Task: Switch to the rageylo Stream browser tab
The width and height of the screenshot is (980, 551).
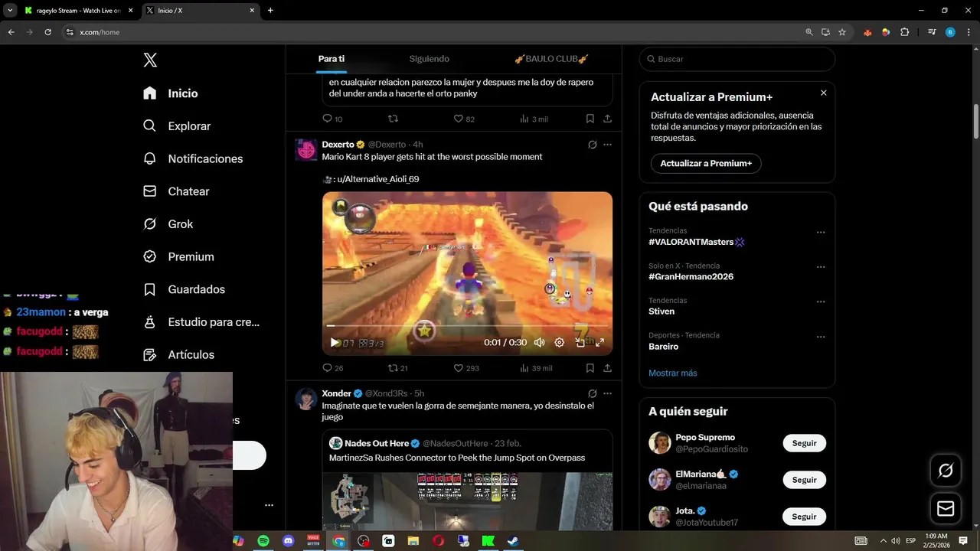Action: pos(77,11)
